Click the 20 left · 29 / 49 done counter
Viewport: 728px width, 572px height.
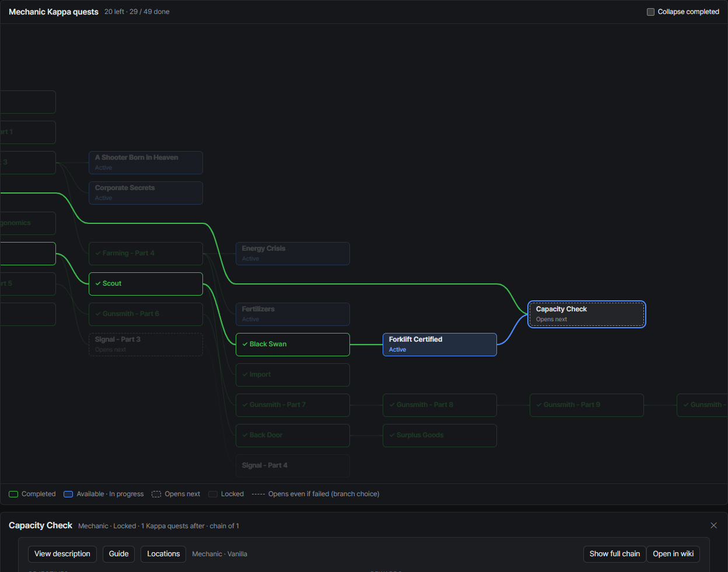click(x=137, y=12)
